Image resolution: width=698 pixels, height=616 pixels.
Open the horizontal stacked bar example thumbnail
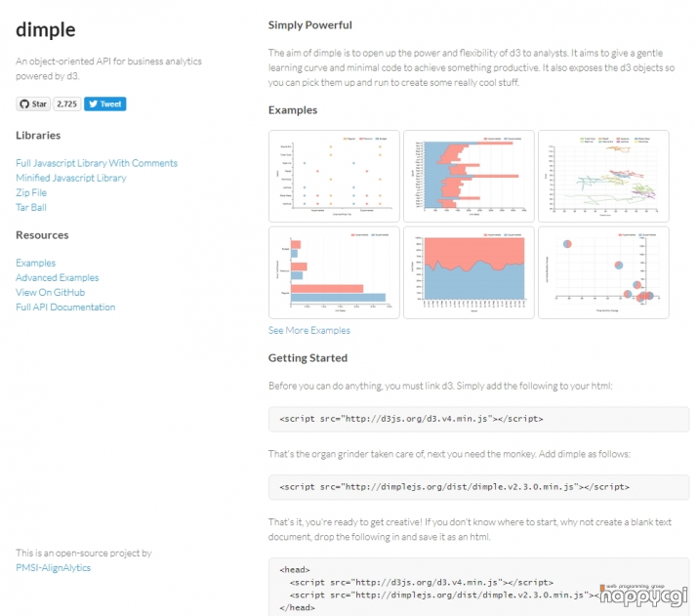coord(469,176)
